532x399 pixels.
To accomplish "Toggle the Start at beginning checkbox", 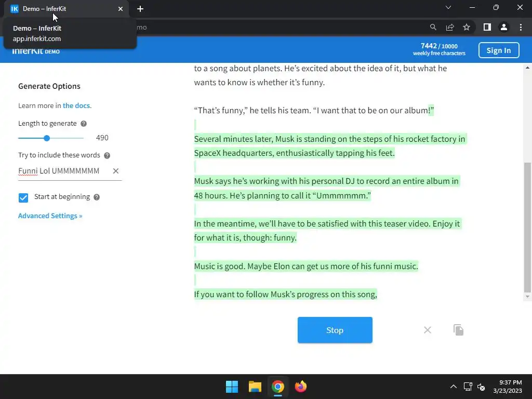I will coord(23,197).
